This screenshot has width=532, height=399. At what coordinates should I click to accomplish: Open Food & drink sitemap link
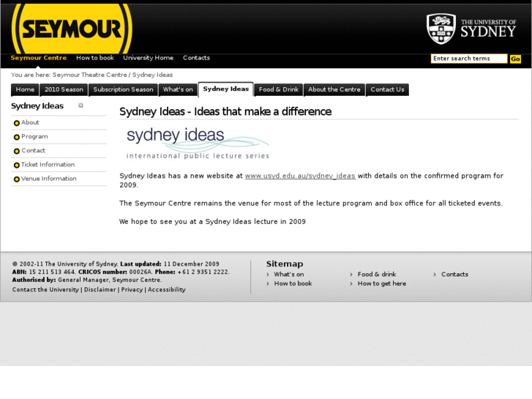coord(377,275)
